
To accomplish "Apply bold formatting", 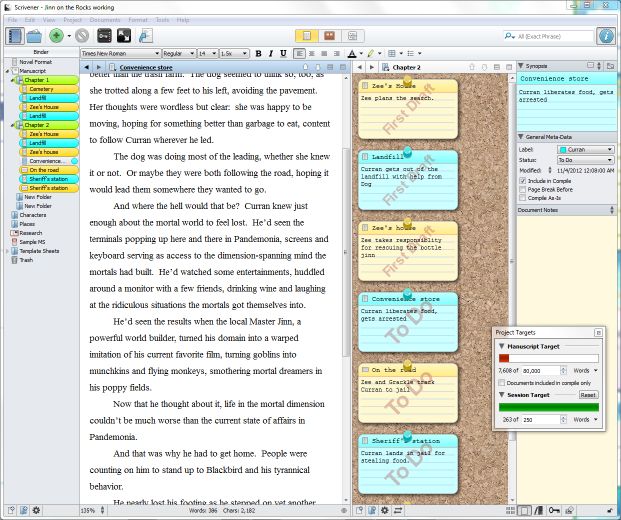I will pos(258,53).
